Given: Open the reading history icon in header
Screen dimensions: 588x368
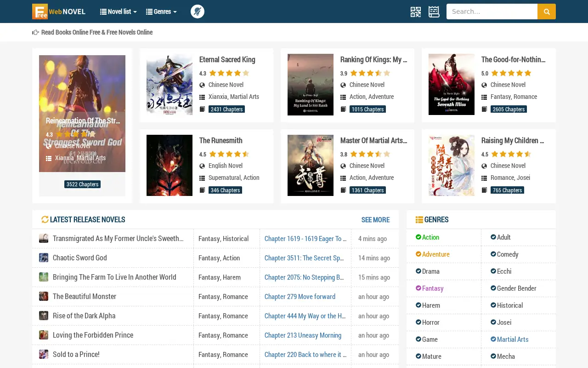Looking at the screenshot, I should pos(434,11).
